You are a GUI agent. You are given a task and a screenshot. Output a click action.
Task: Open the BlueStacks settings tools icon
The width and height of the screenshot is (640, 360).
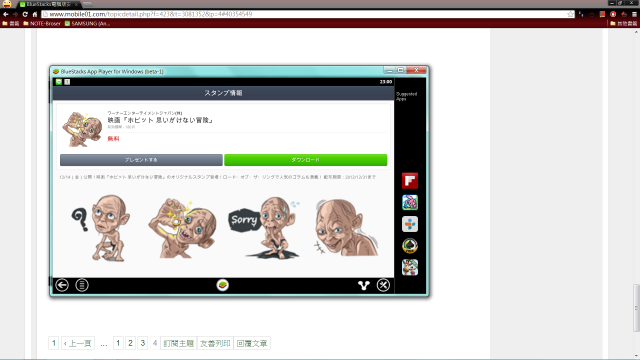pyautogui.click(x=383, y=285)
